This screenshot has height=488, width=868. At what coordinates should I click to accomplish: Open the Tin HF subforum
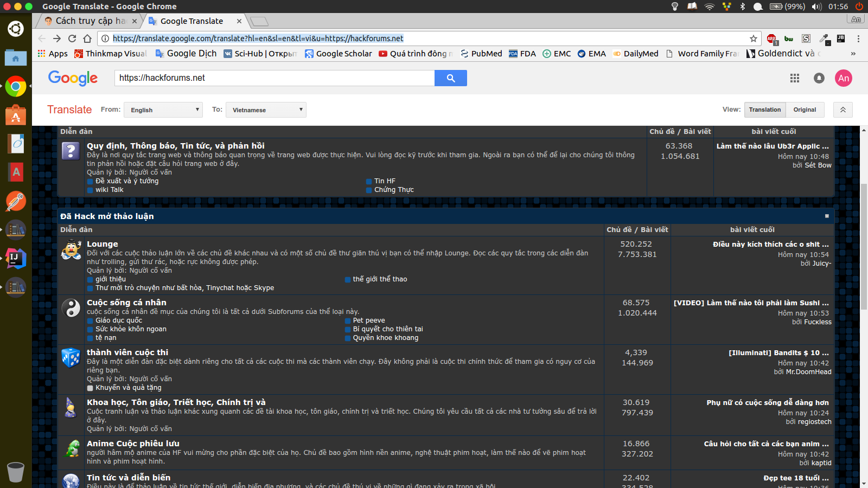385,181
